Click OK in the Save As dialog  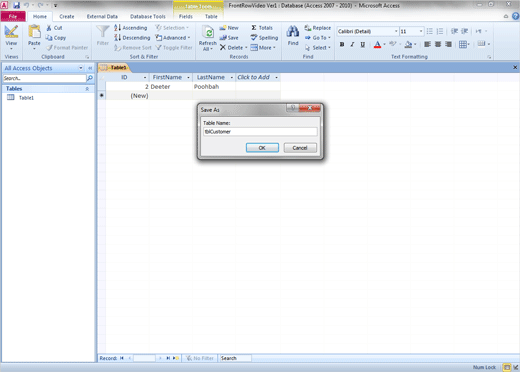(262, 148)
